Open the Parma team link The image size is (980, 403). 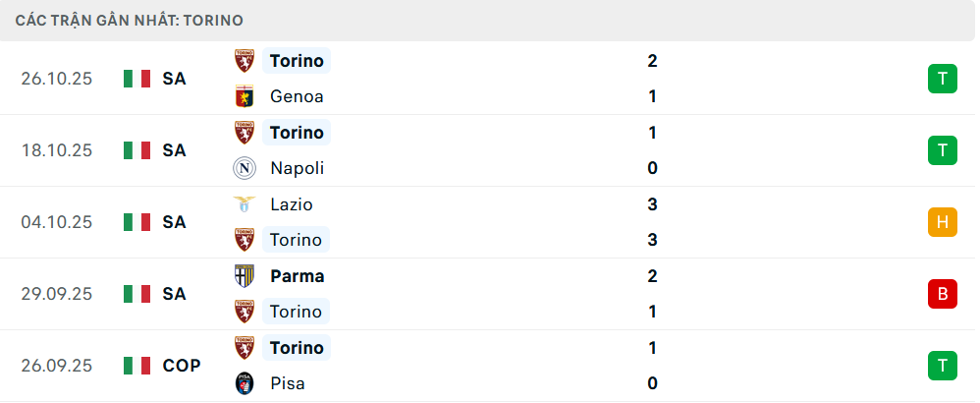click(x=297, y=276)
